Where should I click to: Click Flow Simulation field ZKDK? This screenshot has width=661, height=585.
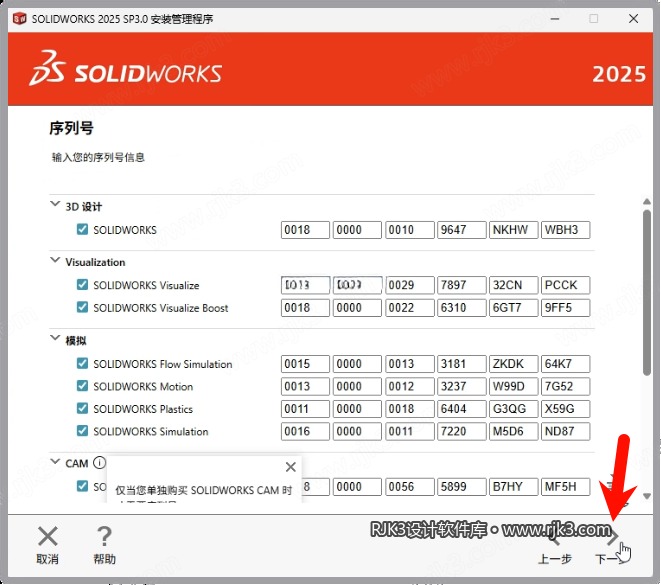[x=513, y=364]
